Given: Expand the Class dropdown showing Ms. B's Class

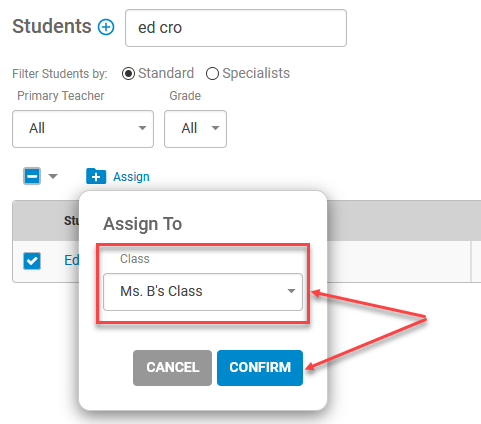Looking at the screenshot, I should click(203, 292).
